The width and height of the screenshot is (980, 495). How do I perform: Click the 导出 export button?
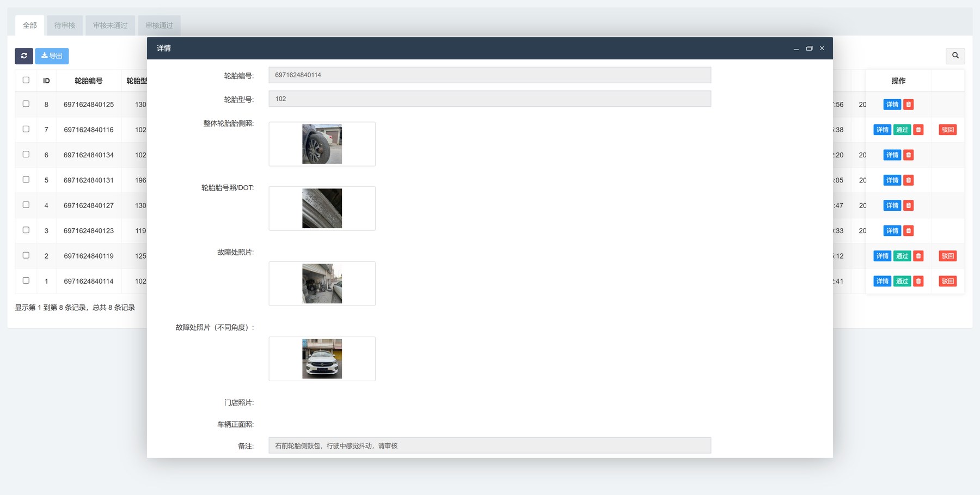pyautogui.click(x=52, y=56)
